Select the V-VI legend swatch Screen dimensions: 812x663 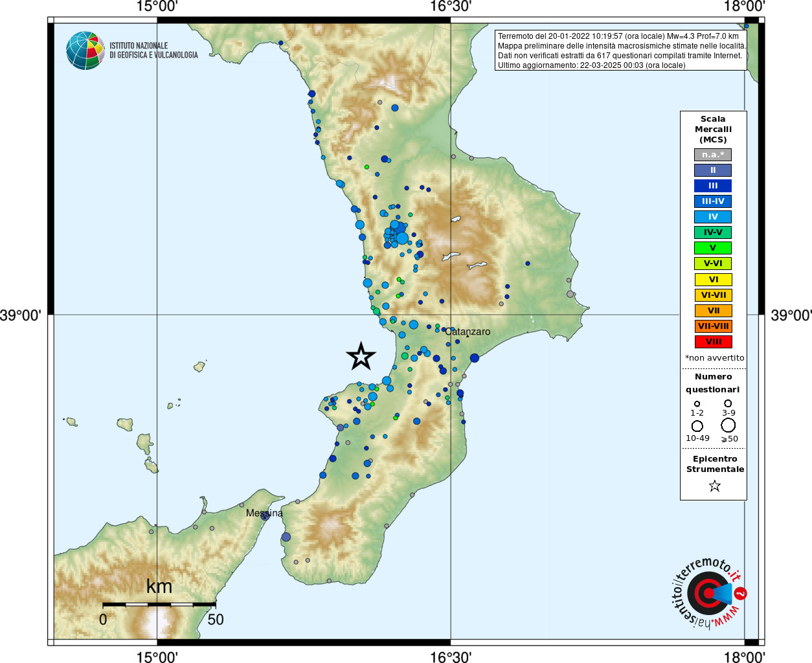713,264
